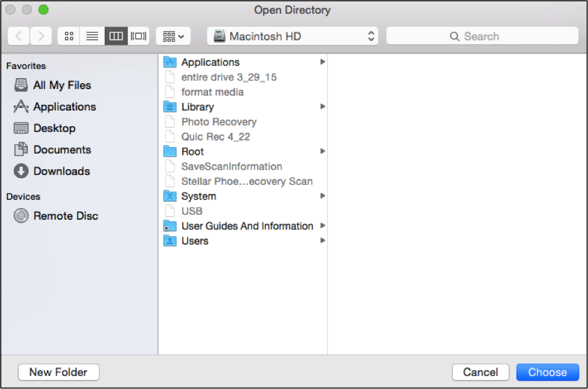Image resolution: width=588 pixels, height=389 pixels.
Task: Click the format media file name
Action: point(213,92)
